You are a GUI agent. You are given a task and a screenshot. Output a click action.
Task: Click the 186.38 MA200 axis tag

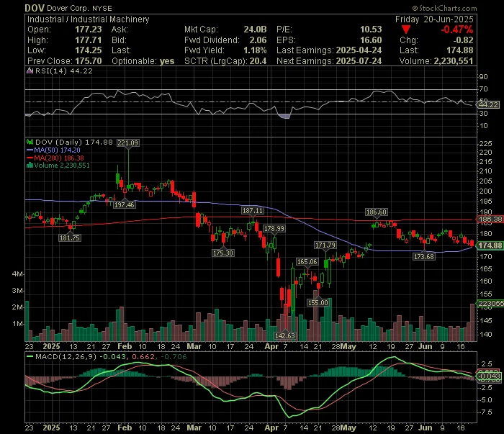pyautogui.click(x=490, y=219)
